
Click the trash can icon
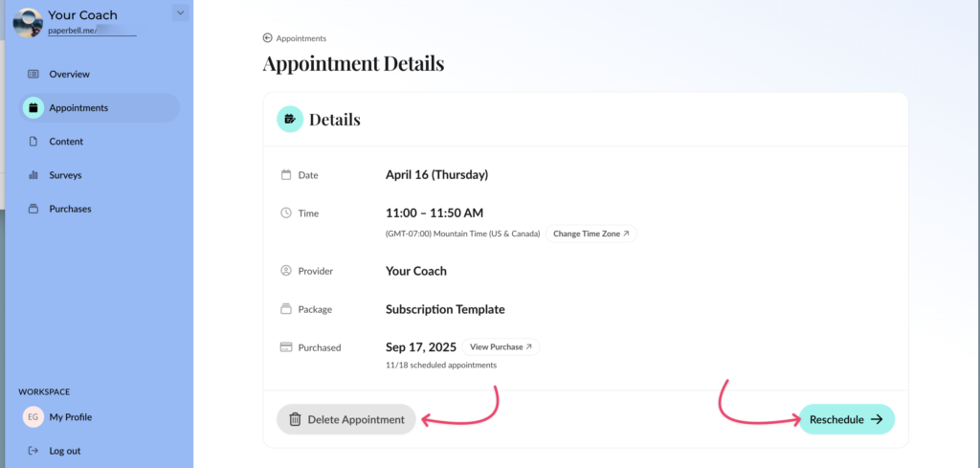(295, 419)
